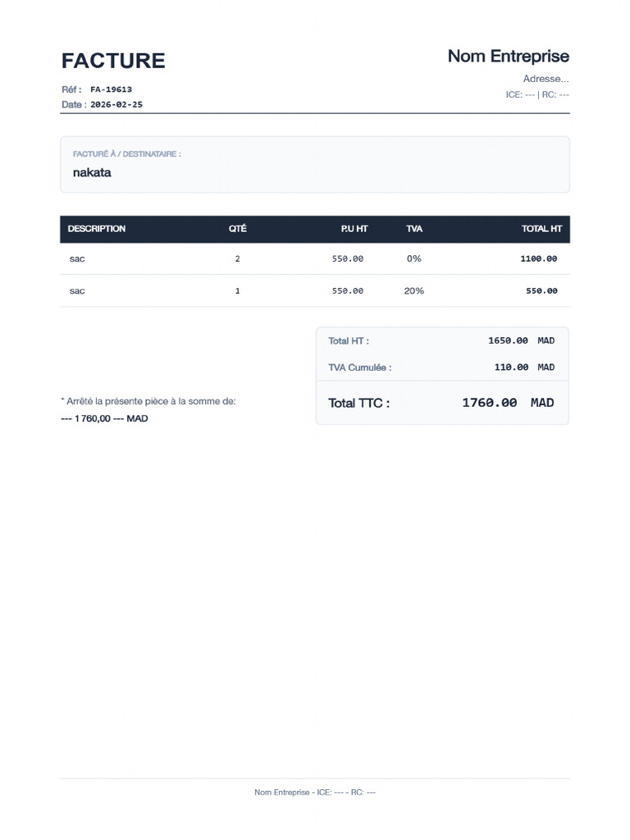This screenshot has height=840, width=630.
Task: Click the ICE and RC header line
Action: click(x=536, y=95)
